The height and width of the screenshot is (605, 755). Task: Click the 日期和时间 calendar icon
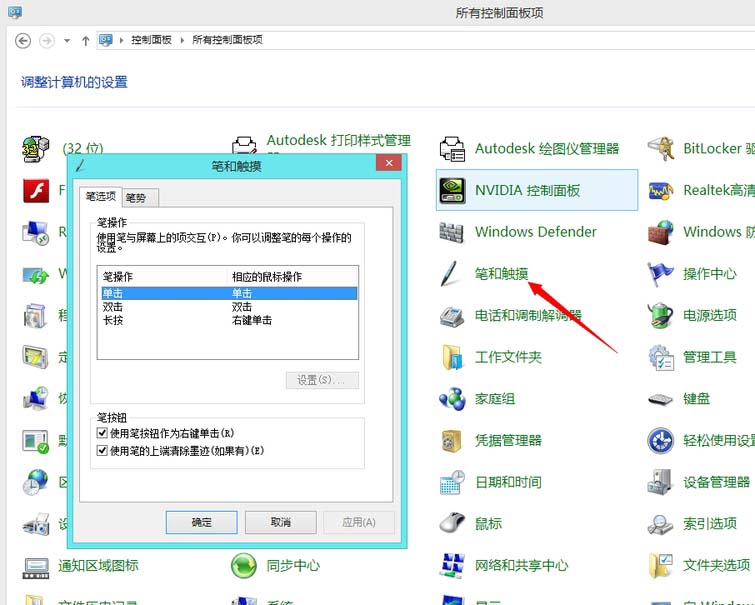[x=452, y=482]
